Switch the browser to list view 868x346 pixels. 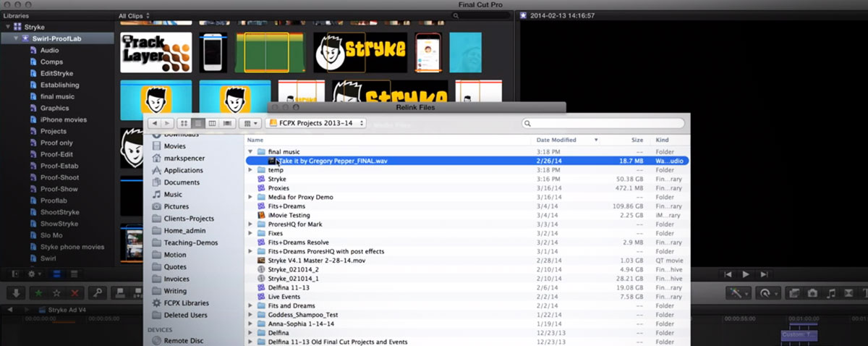pyautogui.click(x=74, y=274)
